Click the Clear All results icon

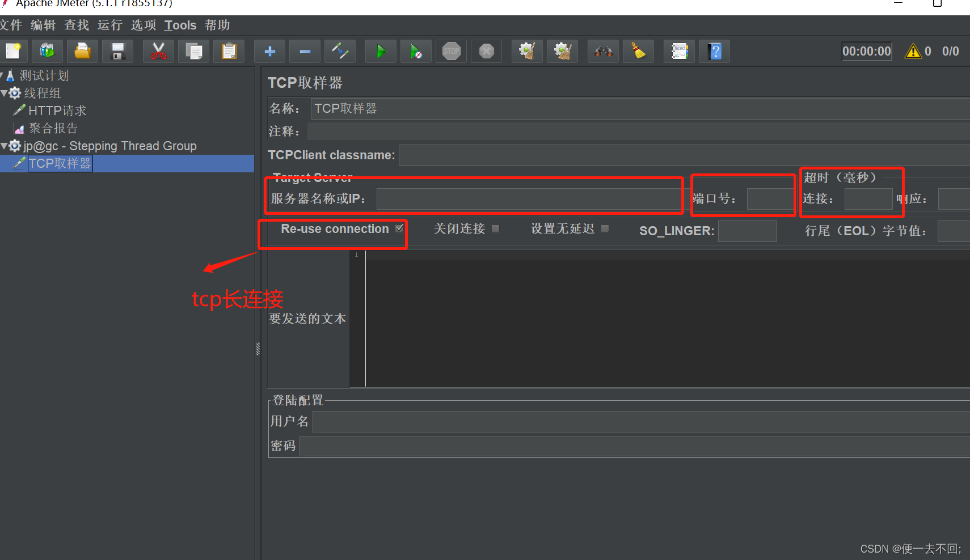[563, 52]
